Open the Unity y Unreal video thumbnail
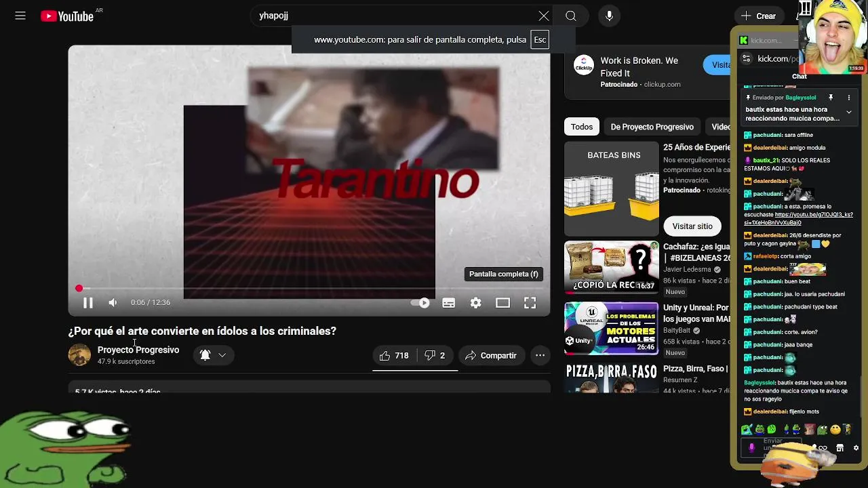Image resolution: width=868 pixels, height=488 pixels. point(612,329)
